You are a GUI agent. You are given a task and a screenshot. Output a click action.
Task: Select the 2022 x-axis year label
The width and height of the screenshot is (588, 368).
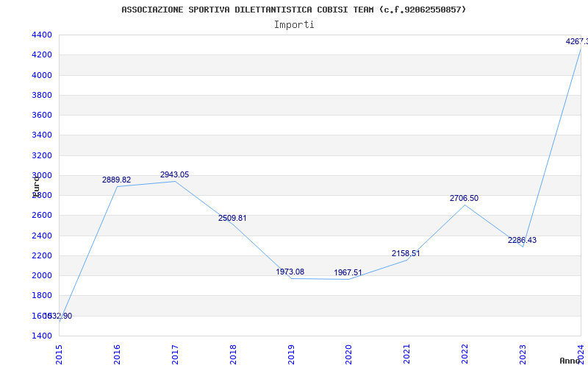(x=465, y=354)
